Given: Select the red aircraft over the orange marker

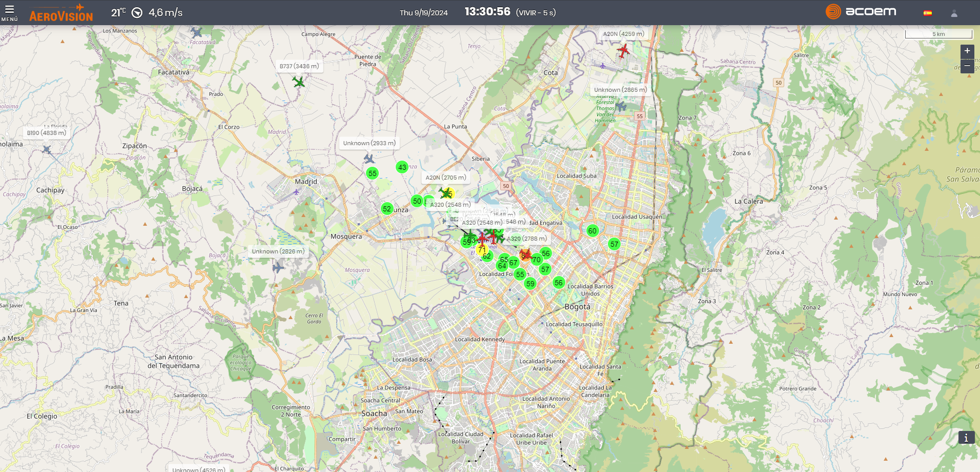Looking at the screenshot, I should pyautogui.click(x=525, y=253).
